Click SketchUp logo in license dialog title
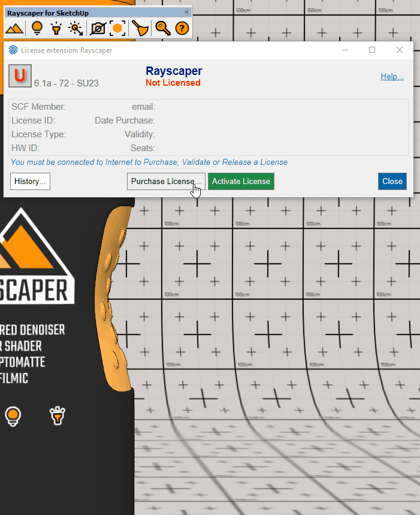Viewport: 420px width, 515px height. pos(13,50)
